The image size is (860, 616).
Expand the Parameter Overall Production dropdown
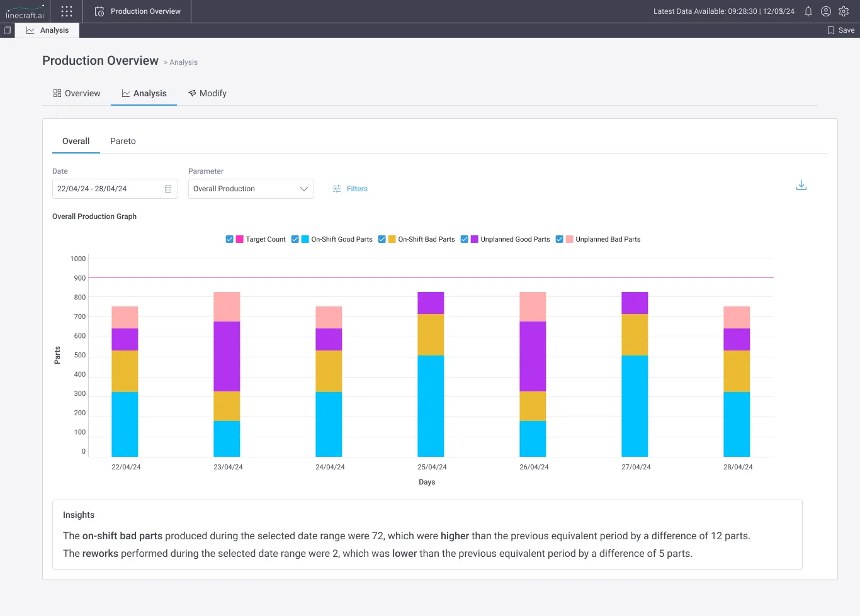(251, 189)
